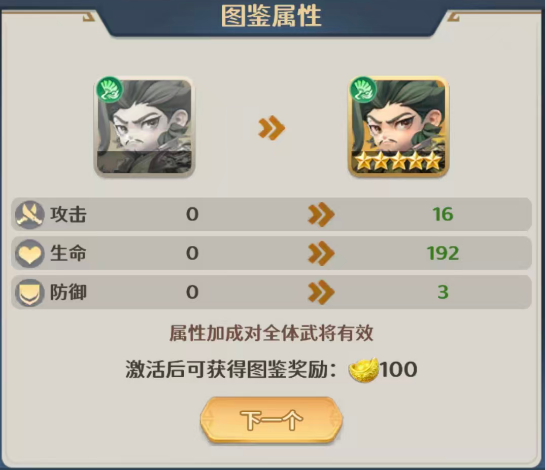This screenshot has height=470, width=545.
Task: Click the reward amount 100
Action: click(398, 369)
